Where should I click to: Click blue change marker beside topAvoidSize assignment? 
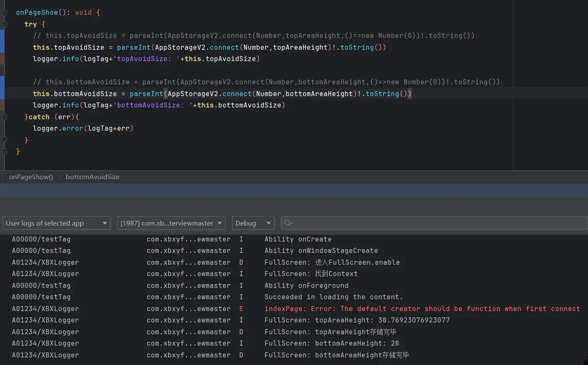click(2, 41)
